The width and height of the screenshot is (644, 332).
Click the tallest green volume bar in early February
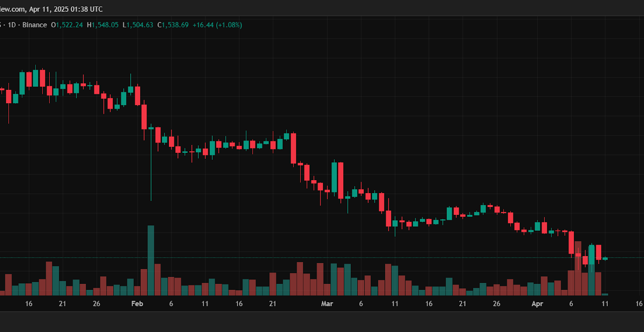(x=151, y=261)
